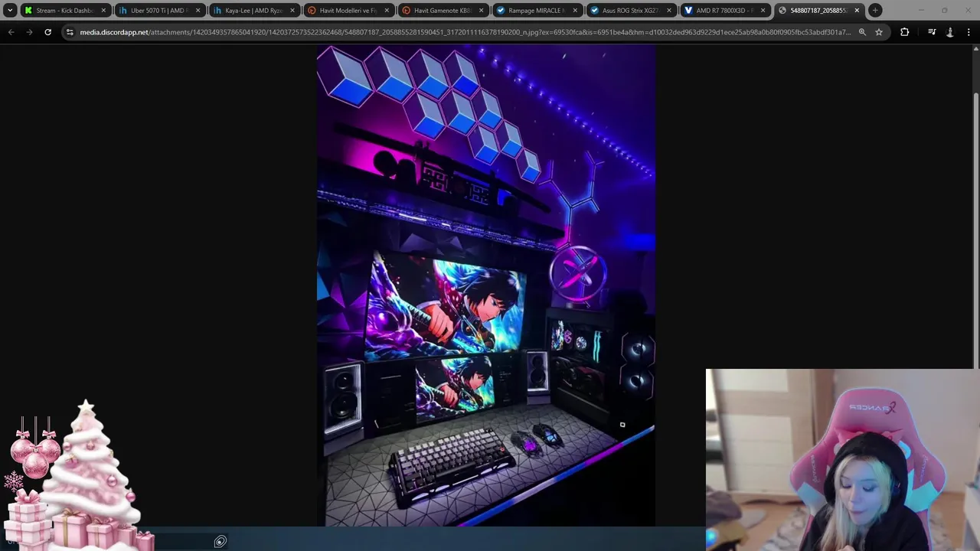Open the tab search dropdown arrow
Screen dimensions: 980x551
click(x=10, y=10)
